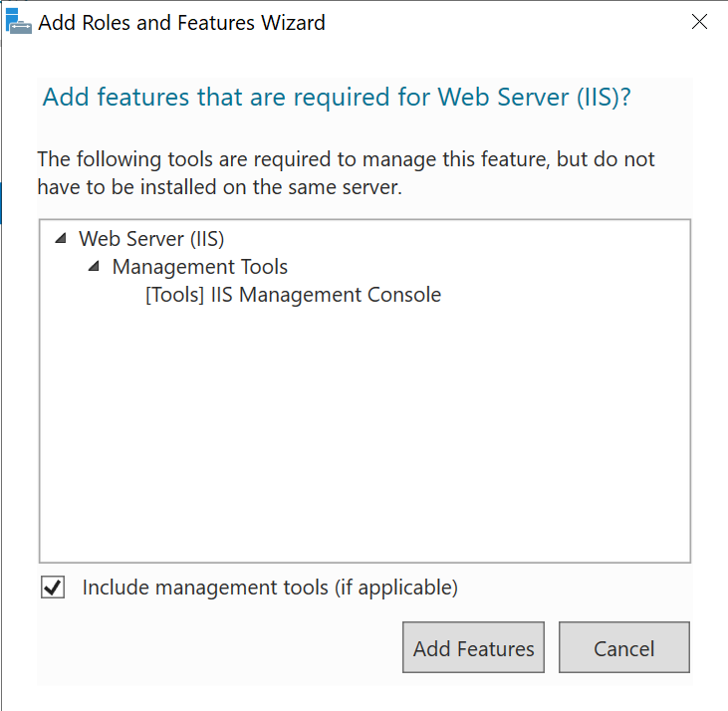Collapse the Web Server (IIS) tree node
This screenshot has width=728, height=711.
tap(62, 239)
